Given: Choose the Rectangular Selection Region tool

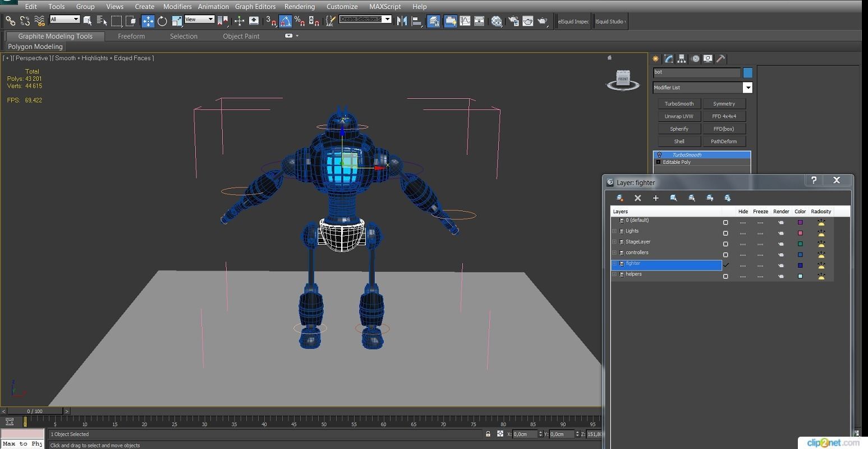Looking at the screenshot, I should (x=116, y=21).
